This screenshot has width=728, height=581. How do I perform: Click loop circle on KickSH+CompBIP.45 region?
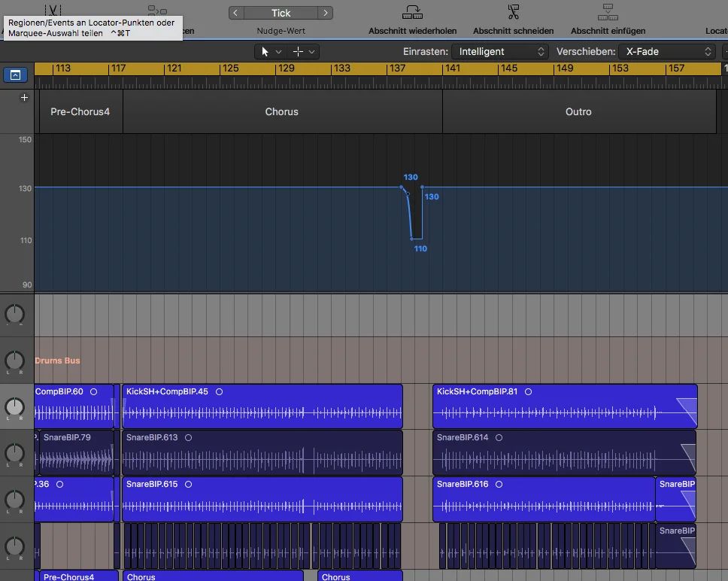[219, 392]
